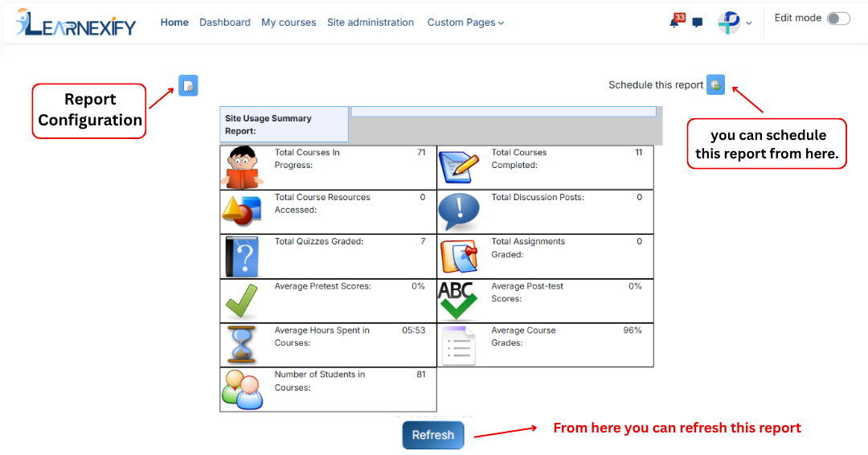Click the Average Post-test Scores label
The height and width of the screenshot is (455, 868).
tap(527, 293)
